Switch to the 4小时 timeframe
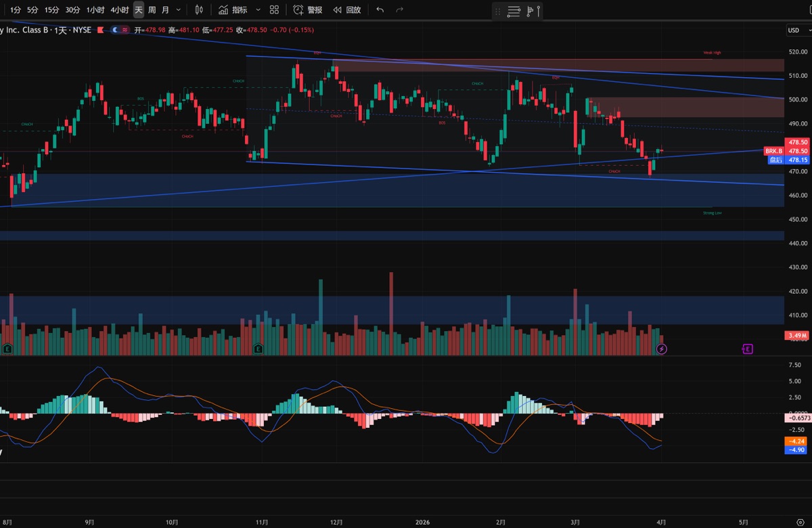Screen dimensions: 812x528 (119, 10)
